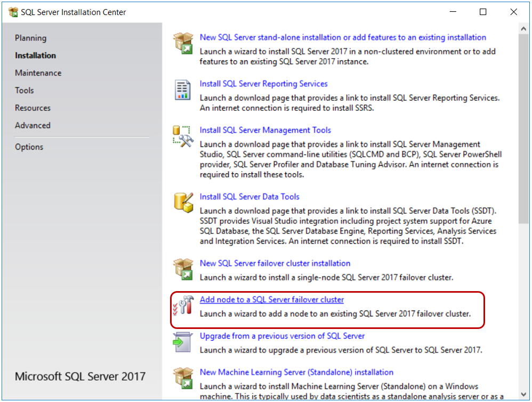Click the upgrade previous version icon
The width and height of the screenshot is (532, 402).
point(183,342)
